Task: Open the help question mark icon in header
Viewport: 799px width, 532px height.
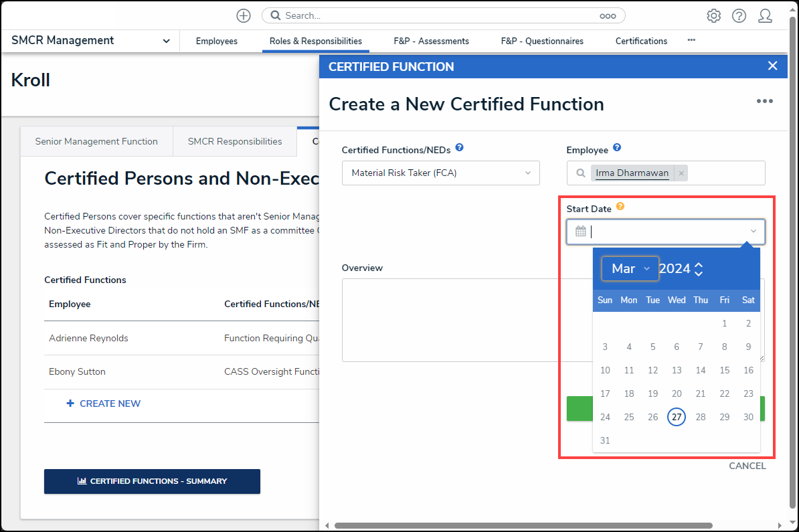Action: click(739, 15)
